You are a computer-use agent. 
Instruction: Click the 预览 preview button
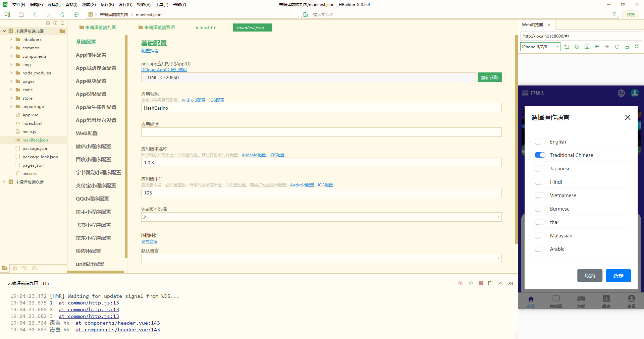[631, 14]
